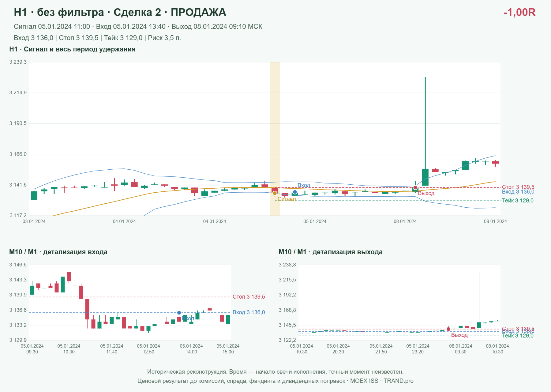Click the '05.01.2024 15:00' tick label
The width and height of the screenshot is (551, 392).
pos(228,349)
